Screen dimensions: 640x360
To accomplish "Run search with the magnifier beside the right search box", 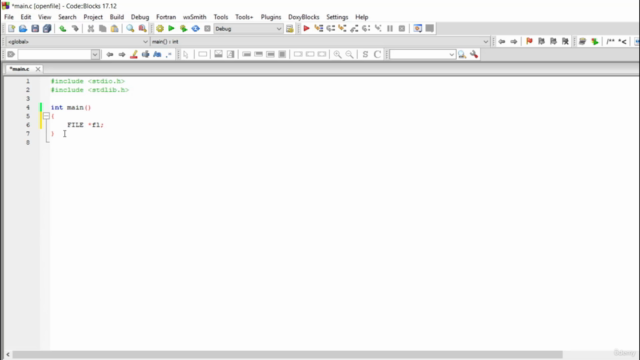I will click(462, 54).
